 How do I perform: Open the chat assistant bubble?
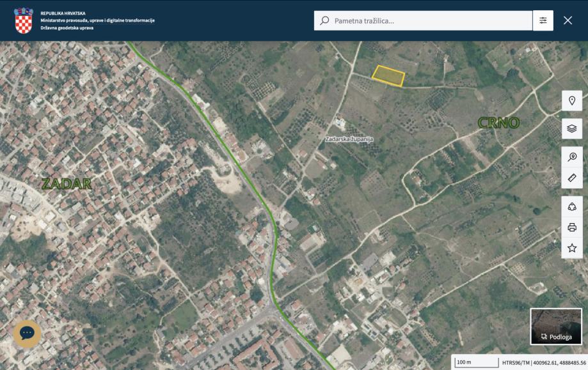pyautogui.click(x=27, y=333)
